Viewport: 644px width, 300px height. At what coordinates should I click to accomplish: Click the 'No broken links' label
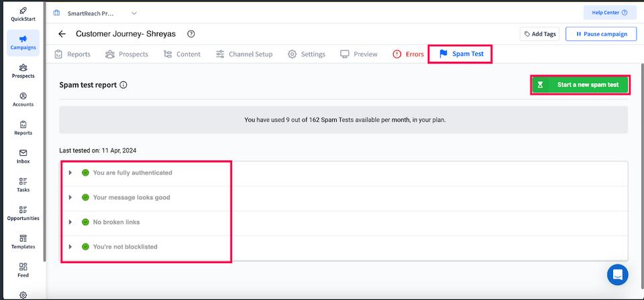pyautogui.click(x=116, y=222)
